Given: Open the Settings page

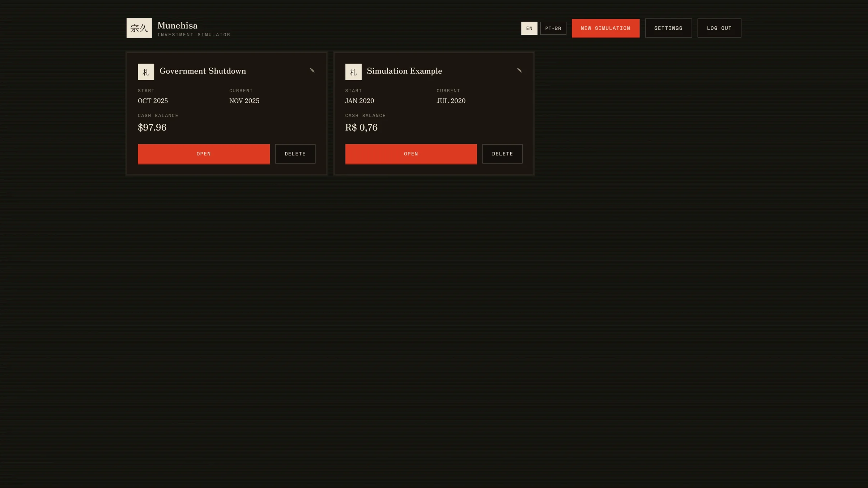Looking at the screenshot, I should point(668,28).
